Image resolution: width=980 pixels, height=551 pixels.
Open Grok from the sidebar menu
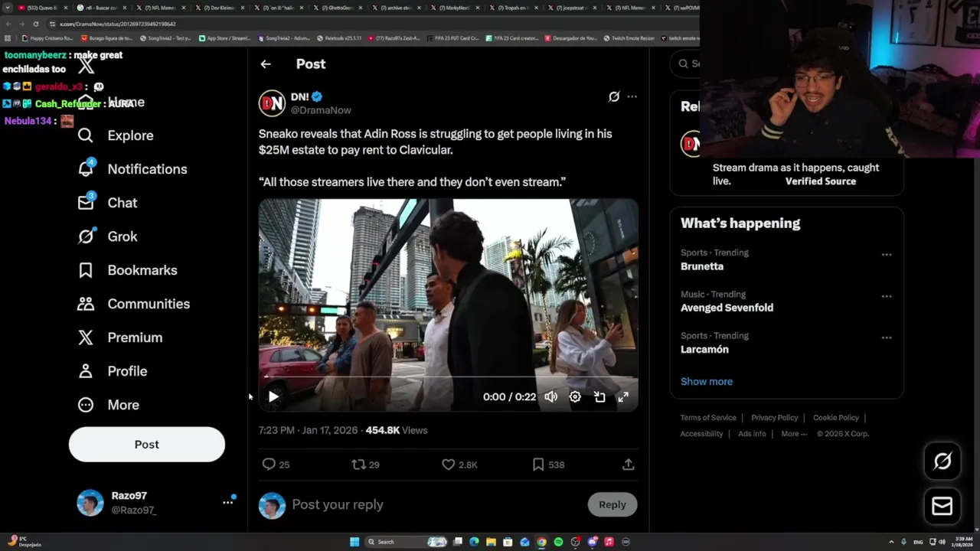[107, 236]
